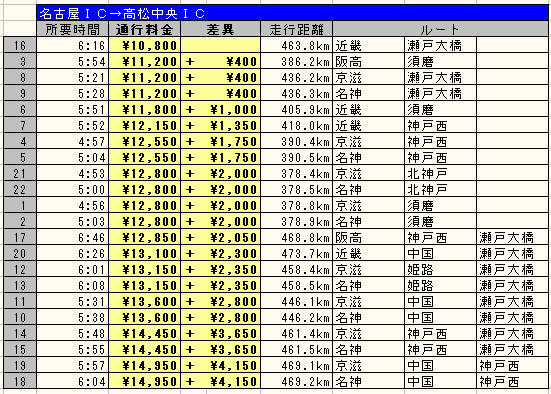Select the time cell 5:21
Screen dimensions: 551x394
click(x=73, y=77)
